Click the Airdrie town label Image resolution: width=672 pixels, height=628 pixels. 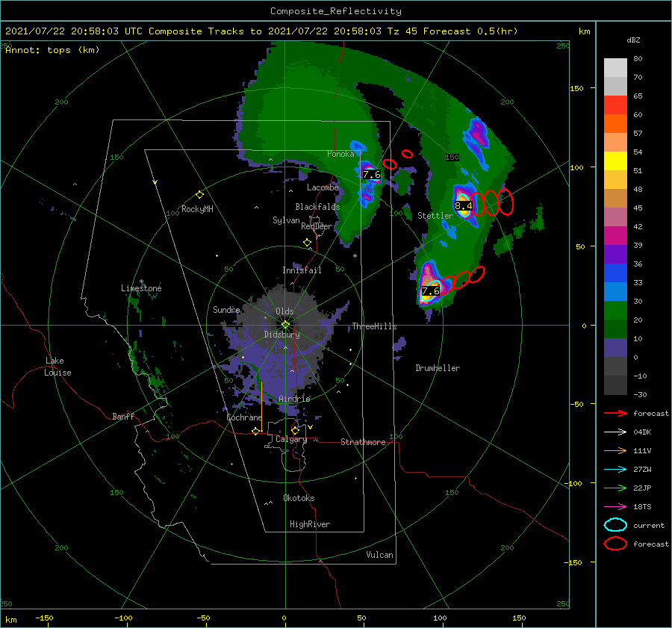(294, 399)
